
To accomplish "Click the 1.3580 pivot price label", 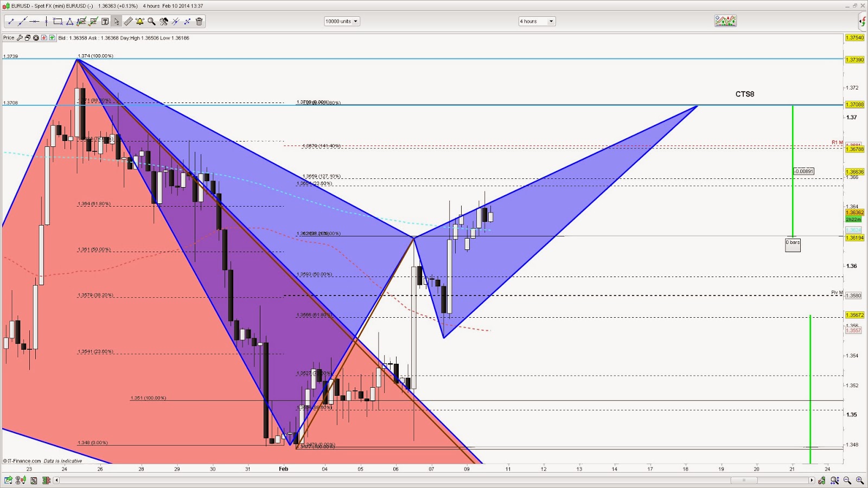I will point(853,296).
